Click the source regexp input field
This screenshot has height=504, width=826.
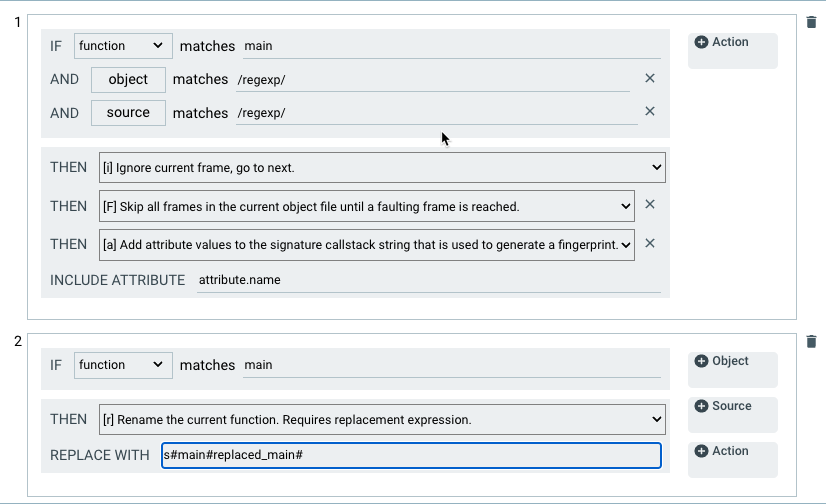coord(436,113)
